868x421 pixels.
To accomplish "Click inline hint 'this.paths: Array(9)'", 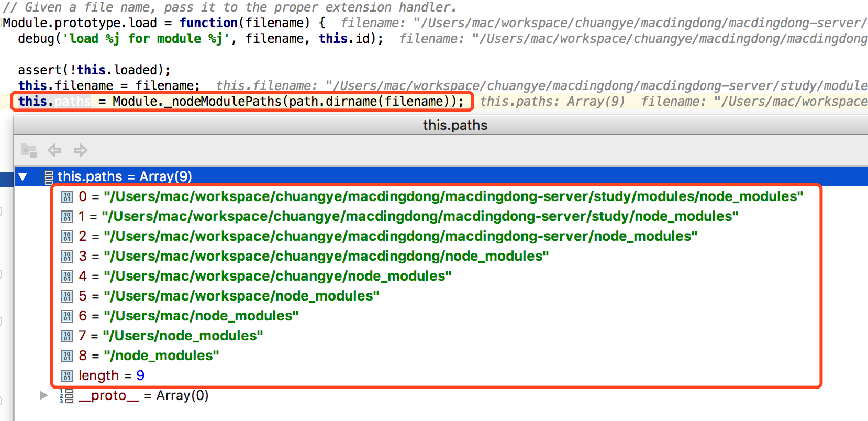I will coord(552,102).
